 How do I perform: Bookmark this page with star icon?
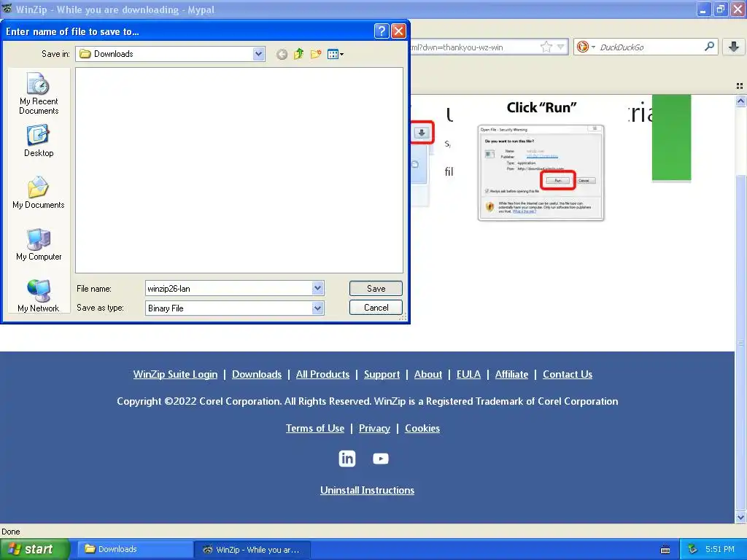546,47
